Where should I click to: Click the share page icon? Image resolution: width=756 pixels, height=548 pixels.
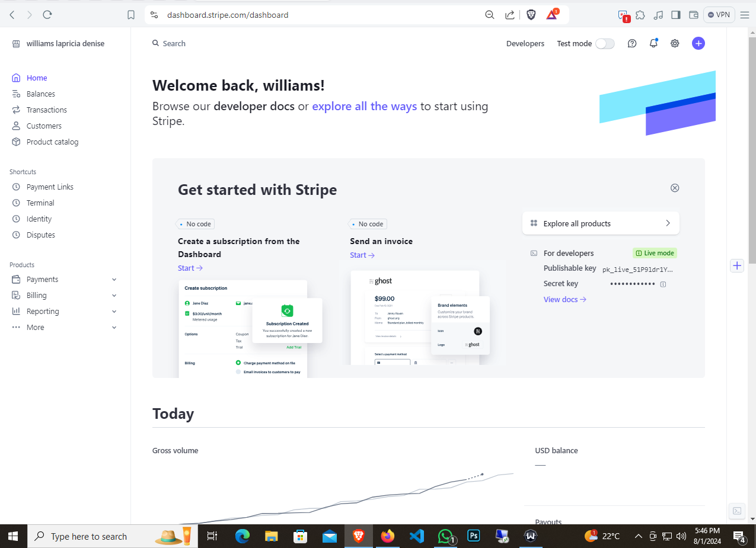tap(509, 15)
